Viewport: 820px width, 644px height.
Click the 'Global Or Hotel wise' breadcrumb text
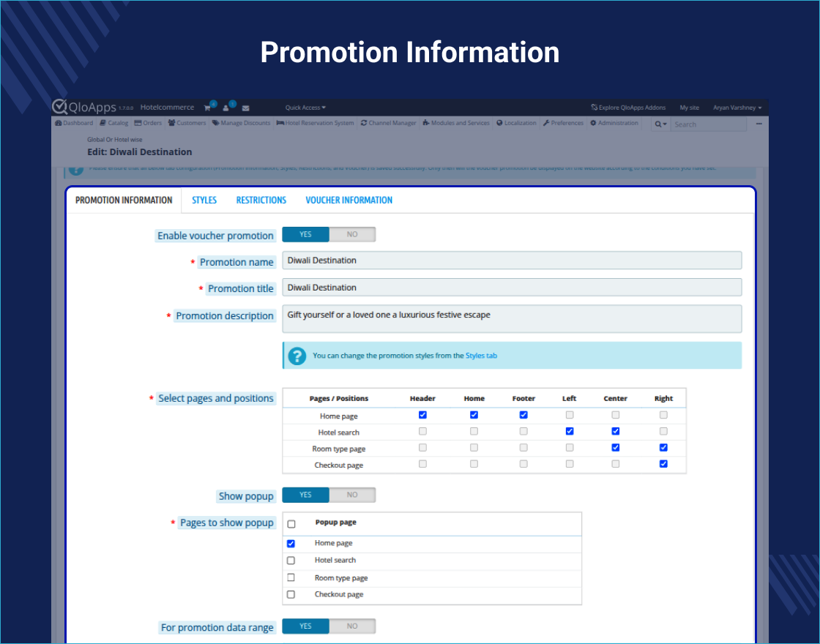coord(114,140)
